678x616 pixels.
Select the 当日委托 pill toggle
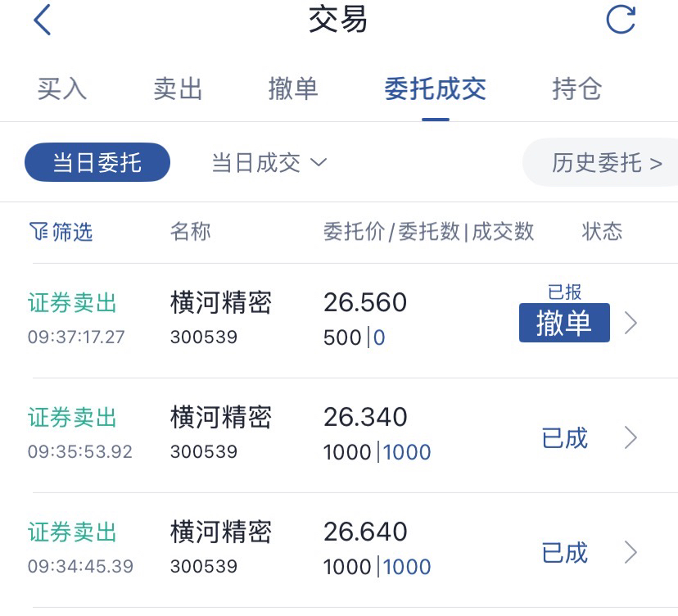coord(97,162)
